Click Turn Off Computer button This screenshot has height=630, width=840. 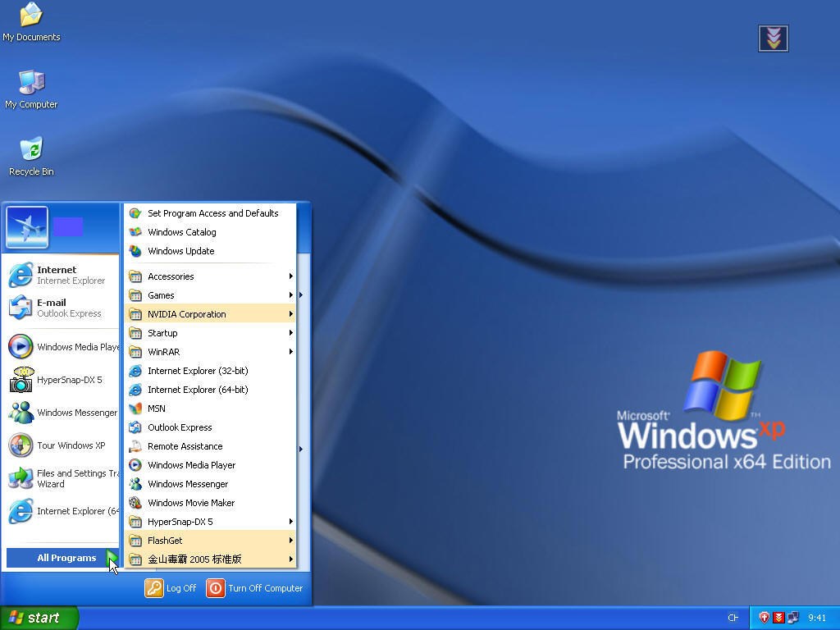pos(254,587)
